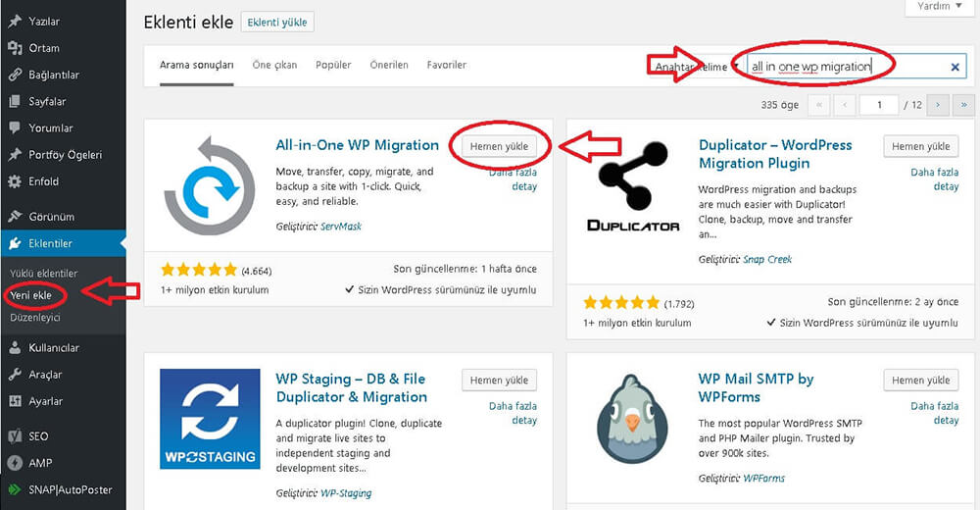The height and width of the screenshot is (510, 980).
Task: Click 'Son güncellenme: 1 hafta önce' text
Action: 465,269
